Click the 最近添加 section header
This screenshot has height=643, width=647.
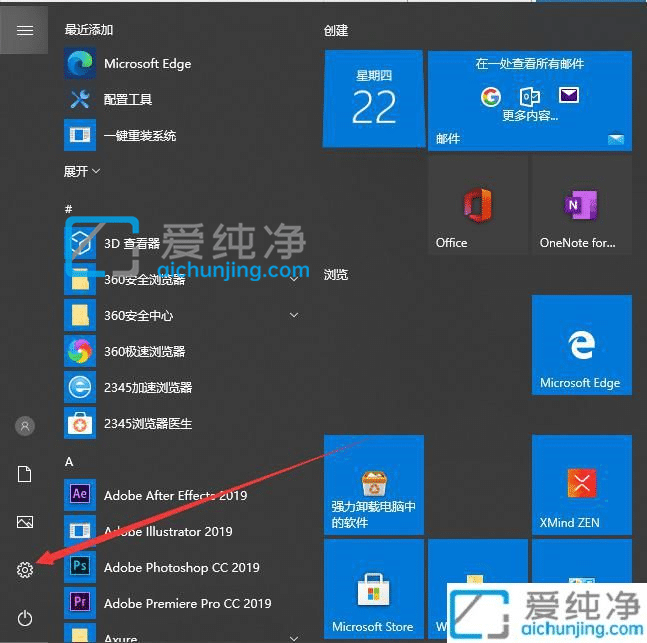(x=89, y=30)
